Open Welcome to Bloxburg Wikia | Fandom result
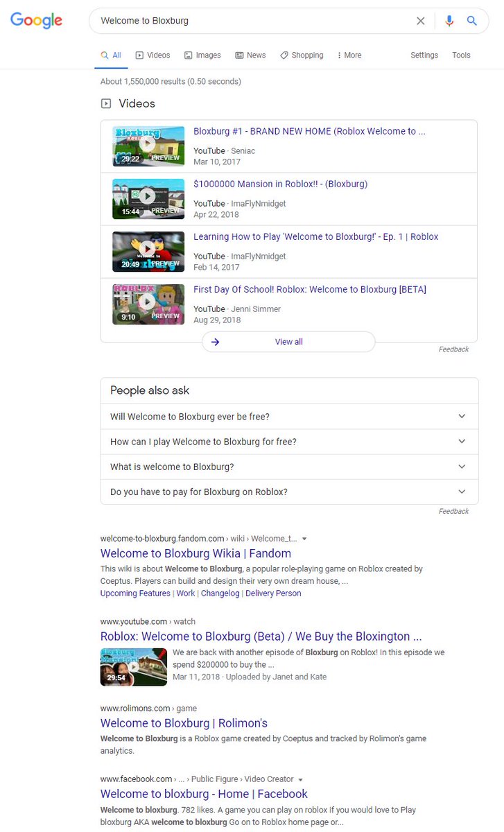 (195, 553)
